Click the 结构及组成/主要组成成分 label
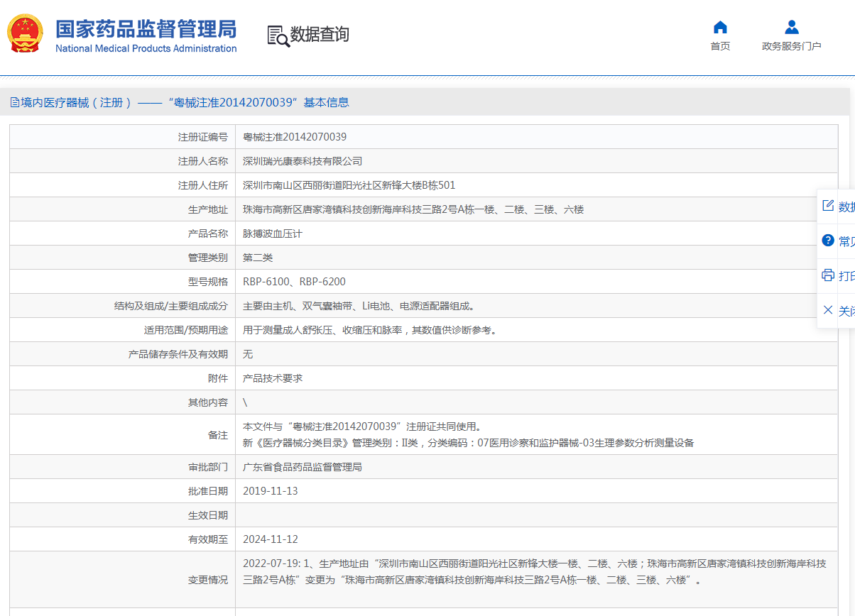The width and height of the screenshot is (855, 616). coord(171,306)
